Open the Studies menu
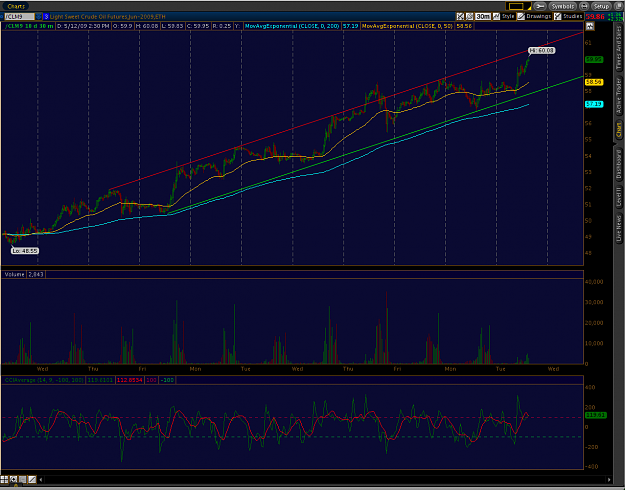Viewport: 625px width, 490px height. 573,16
